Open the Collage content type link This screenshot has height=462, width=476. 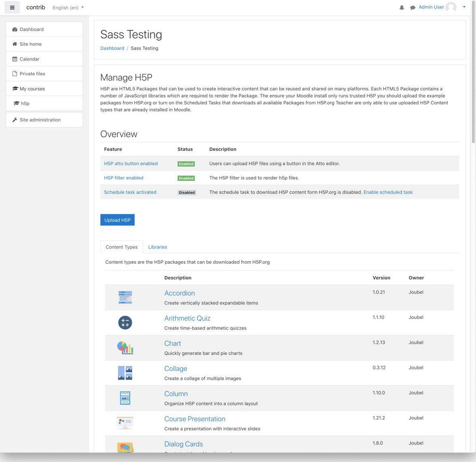[x=176, y=369]
